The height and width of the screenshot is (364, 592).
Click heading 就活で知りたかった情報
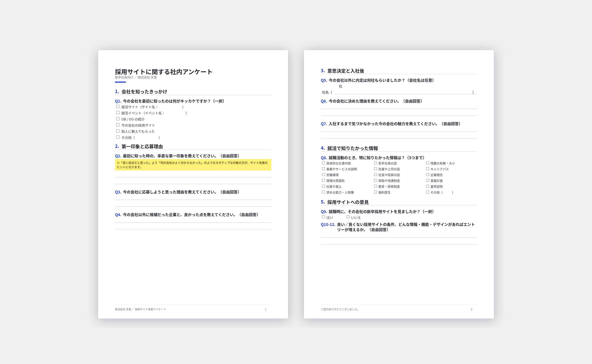pyautogui.click(x=352, y=148)
